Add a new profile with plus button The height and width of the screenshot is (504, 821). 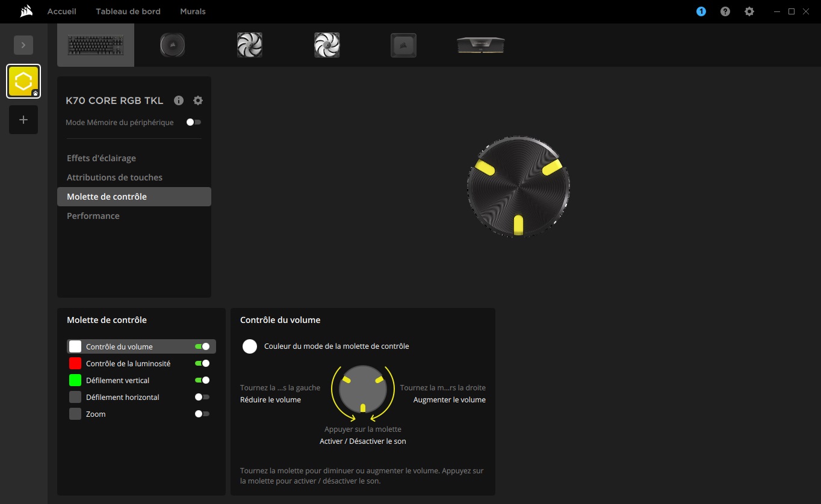click(x=23, y=120)
